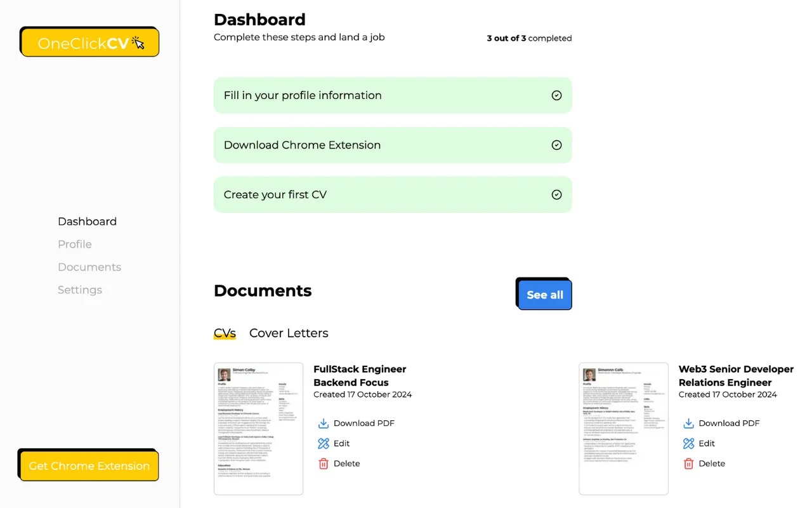Click the checkmark icon on 'Create your first CV'

pos(556,194)
